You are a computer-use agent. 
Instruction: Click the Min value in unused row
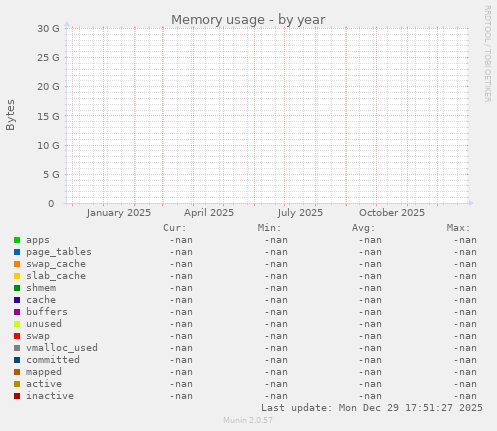point(276,324)
